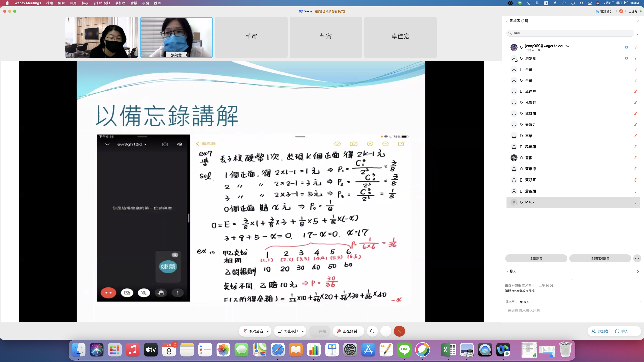Click 全部取消靜音 button

[600, 258]
